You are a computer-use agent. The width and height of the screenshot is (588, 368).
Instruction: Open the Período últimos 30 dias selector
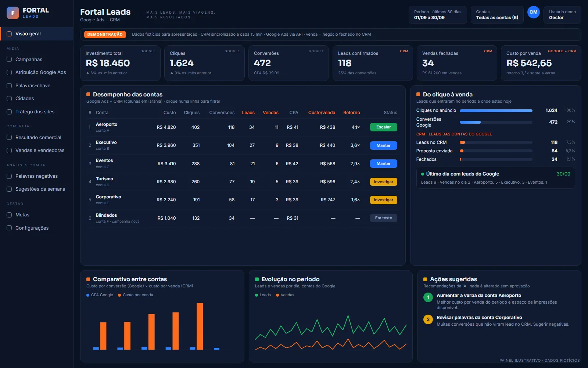[438, 15]
